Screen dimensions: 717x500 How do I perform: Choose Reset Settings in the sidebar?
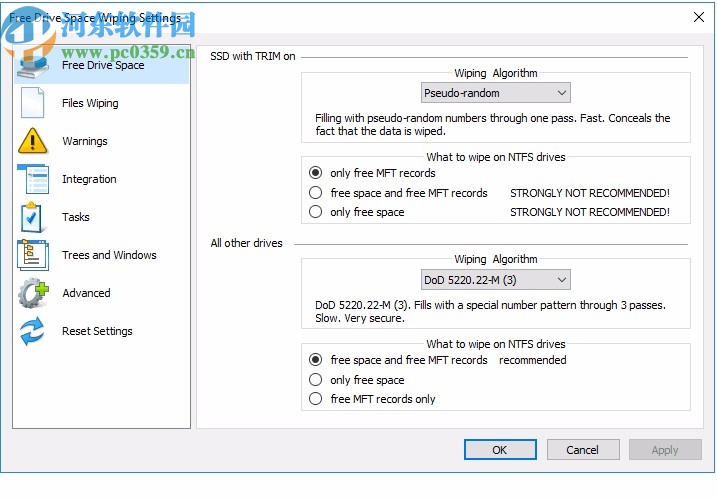click(x=102, y=331)
